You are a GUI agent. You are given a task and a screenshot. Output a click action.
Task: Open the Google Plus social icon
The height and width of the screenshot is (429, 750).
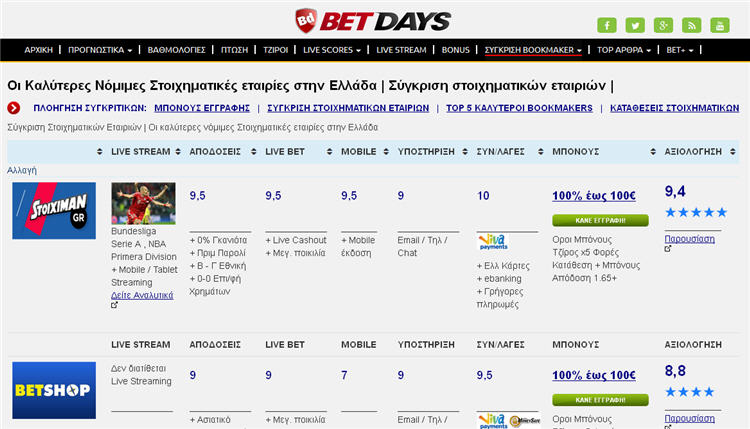pos(663,25)
